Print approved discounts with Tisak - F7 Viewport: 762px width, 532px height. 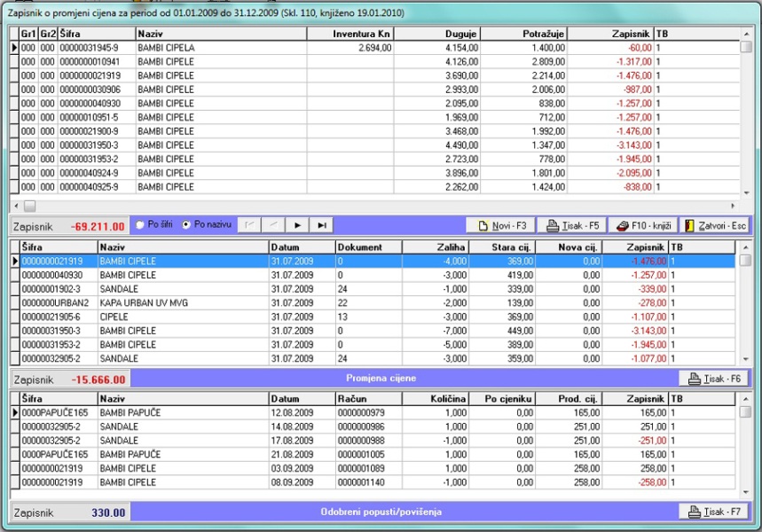pos(713,512)
